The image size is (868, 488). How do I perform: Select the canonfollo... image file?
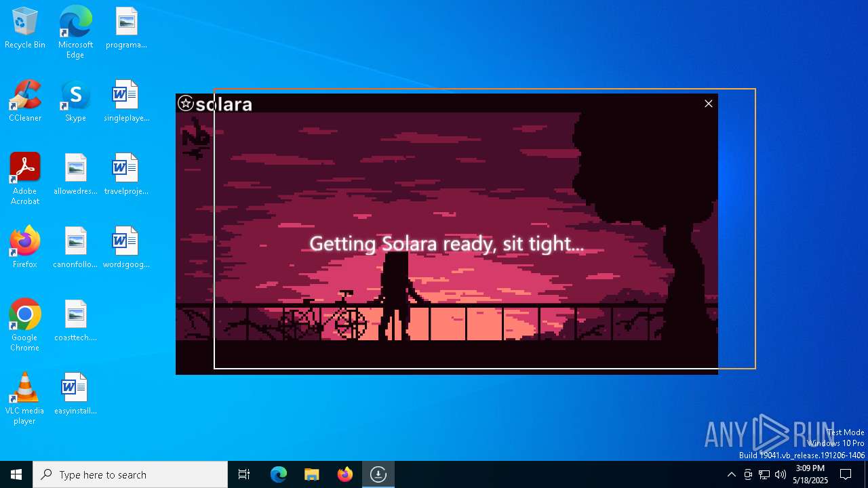[x=75, y=248]
